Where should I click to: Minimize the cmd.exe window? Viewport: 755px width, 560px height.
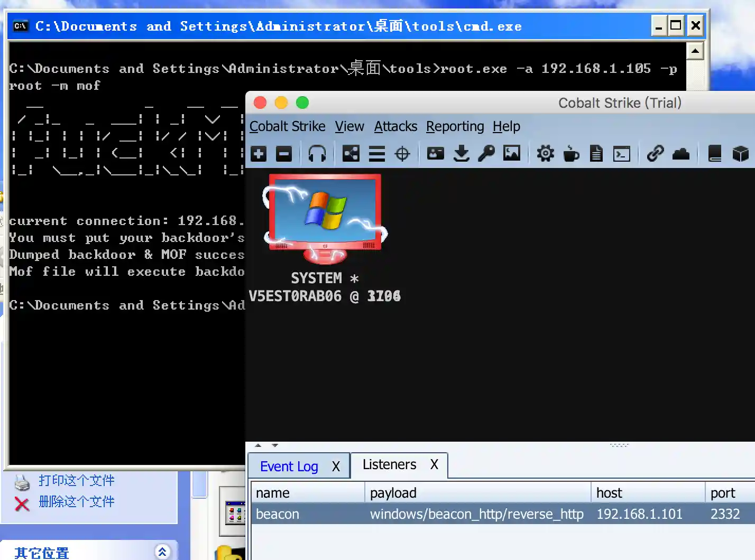pos(659,25)
